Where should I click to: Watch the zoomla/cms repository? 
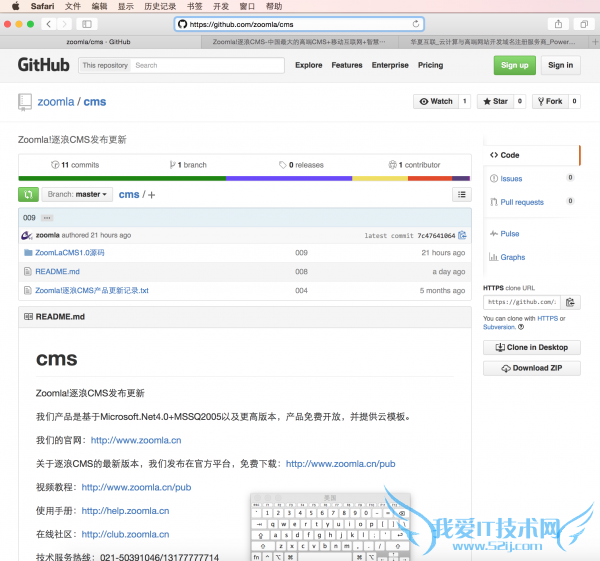(436, 101)
